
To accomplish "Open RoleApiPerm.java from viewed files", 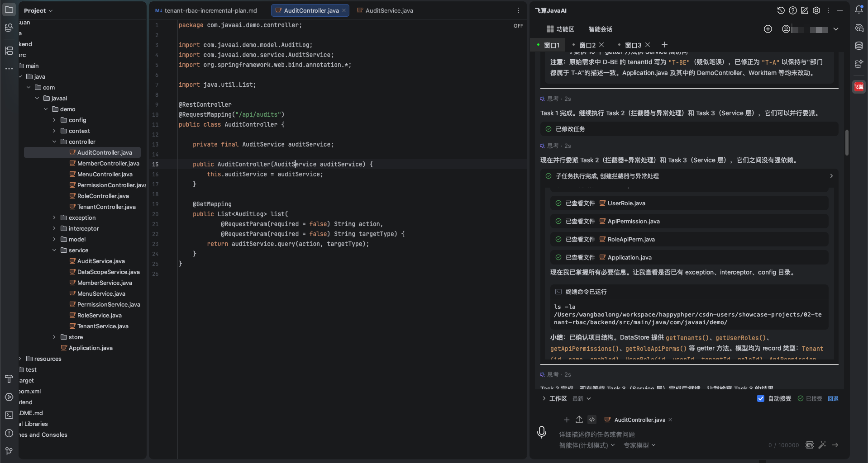I will coord(631,239).
